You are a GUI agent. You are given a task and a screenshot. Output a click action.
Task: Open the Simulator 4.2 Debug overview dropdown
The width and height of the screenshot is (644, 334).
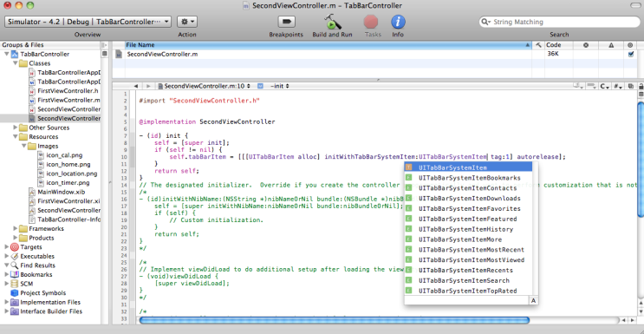[88, 22]
